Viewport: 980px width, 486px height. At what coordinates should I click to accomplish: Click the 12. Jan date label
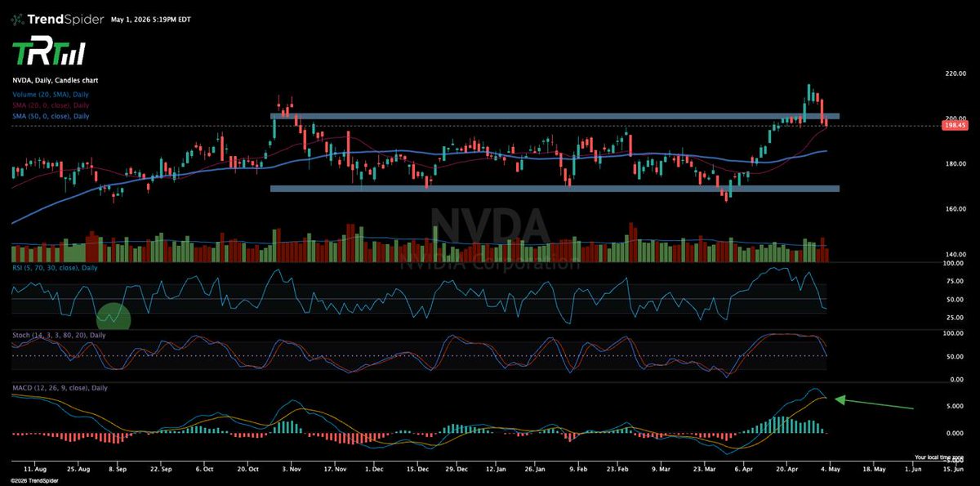497,471
